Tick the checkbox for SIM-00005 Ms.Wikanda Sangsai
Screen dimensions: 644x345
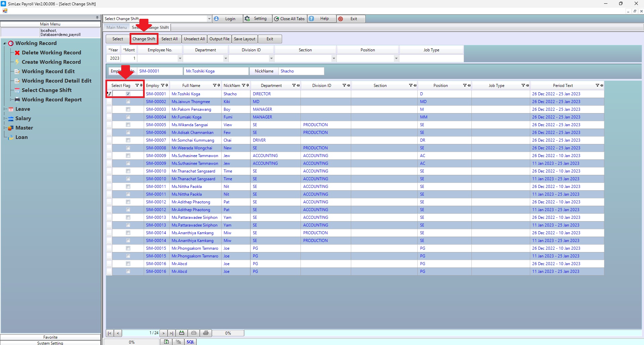pos(128,125)
